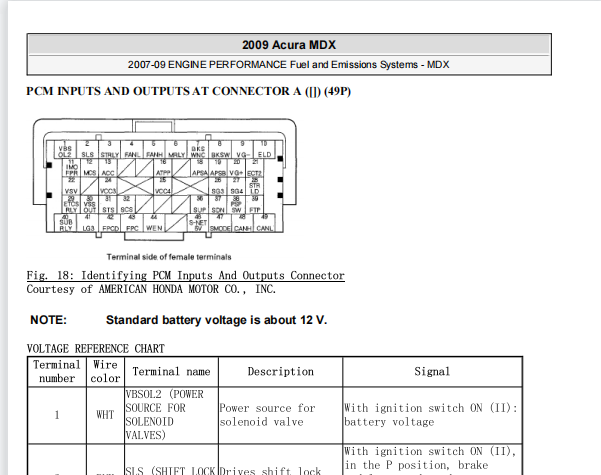The height and width of the screenshot is (475, 601).
Task: Click pin 27 'SG4' in connector diagram
Action: tap(236, 186)
